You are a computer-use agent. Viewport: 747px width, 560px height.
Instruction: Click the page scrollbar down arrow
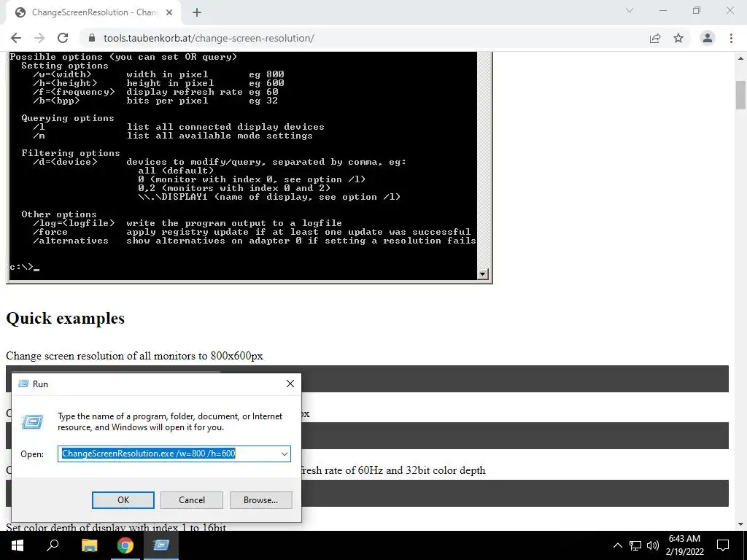click(x=741, y=525)
